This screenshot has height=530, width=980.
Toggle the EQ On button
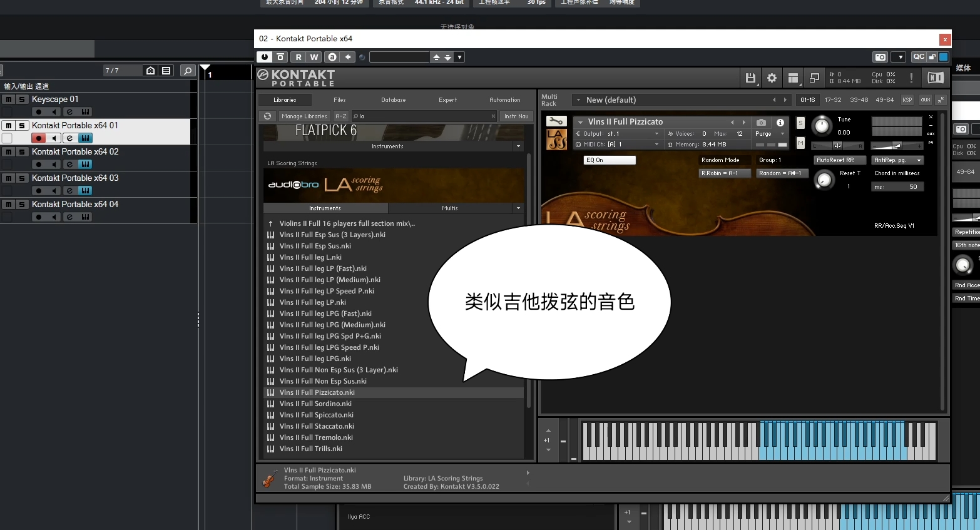(609, 160)
